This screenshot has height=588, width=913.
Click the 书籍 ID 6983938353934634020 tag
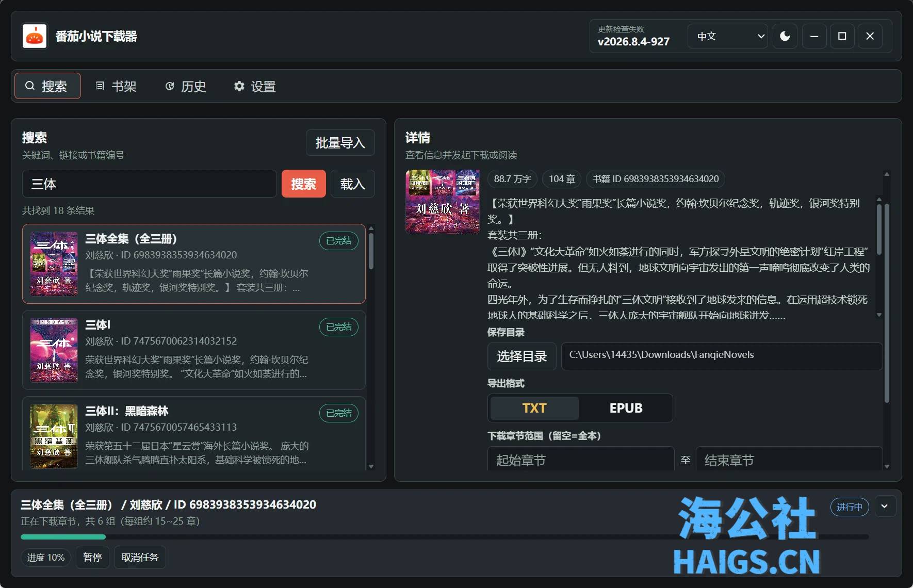point(656,179)
